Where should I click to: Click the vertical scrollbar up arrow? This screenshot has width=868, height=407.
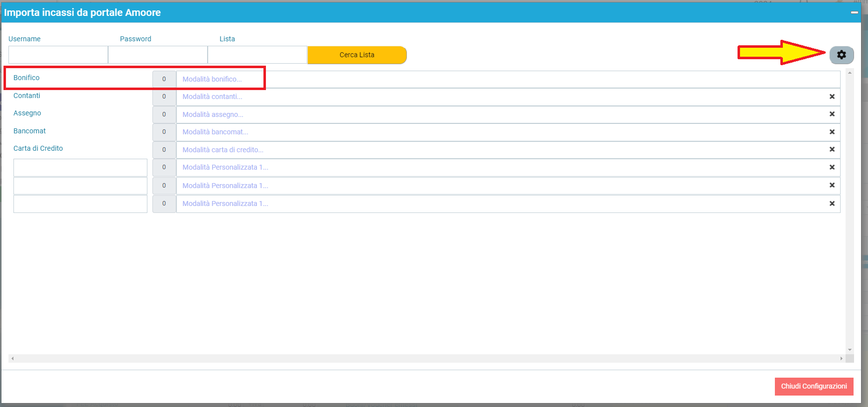850,73
